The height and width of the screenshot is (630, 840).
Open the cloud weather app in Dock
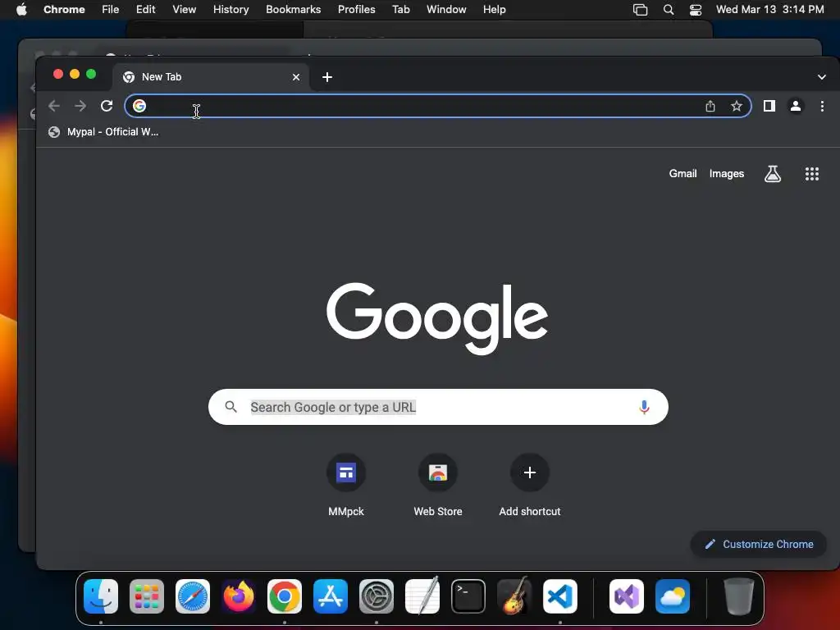coord(673,596)
